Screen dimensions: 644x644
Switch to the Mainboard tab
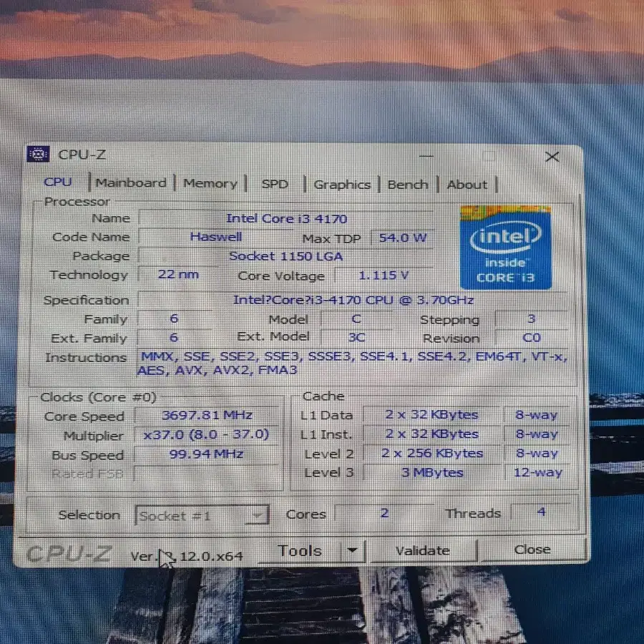pyautogui.click(x=131, y=182)
